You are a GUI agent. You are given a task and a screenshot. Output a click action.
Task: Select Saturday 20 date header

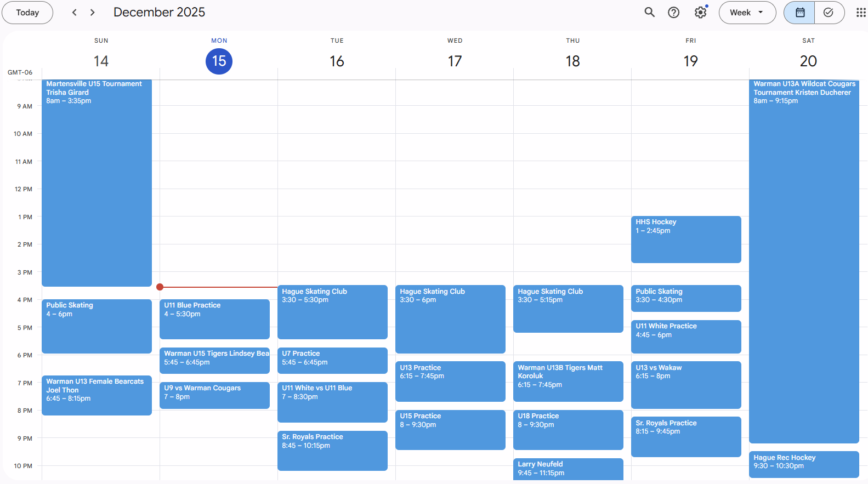(808, 61)
